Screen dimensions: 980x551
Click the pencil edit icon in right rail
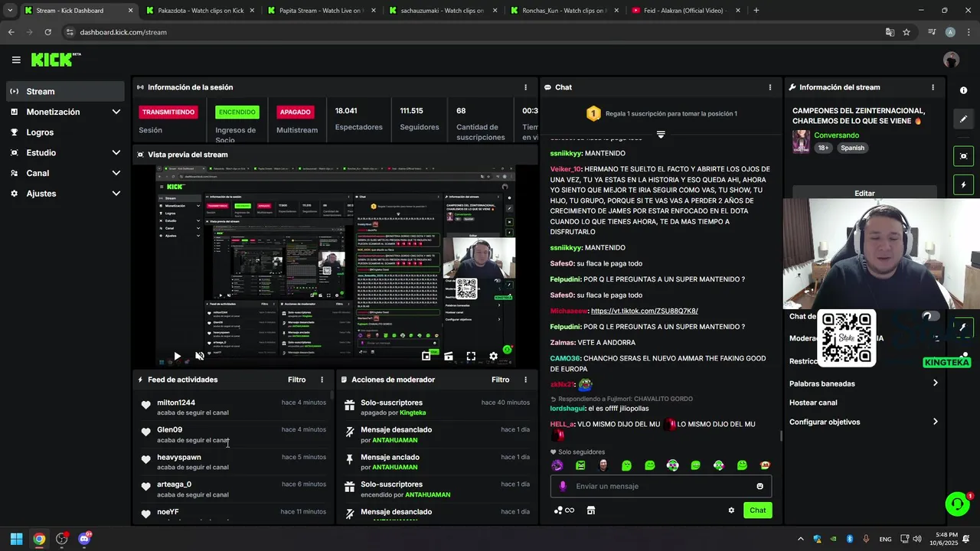click(x=963, y=119)
